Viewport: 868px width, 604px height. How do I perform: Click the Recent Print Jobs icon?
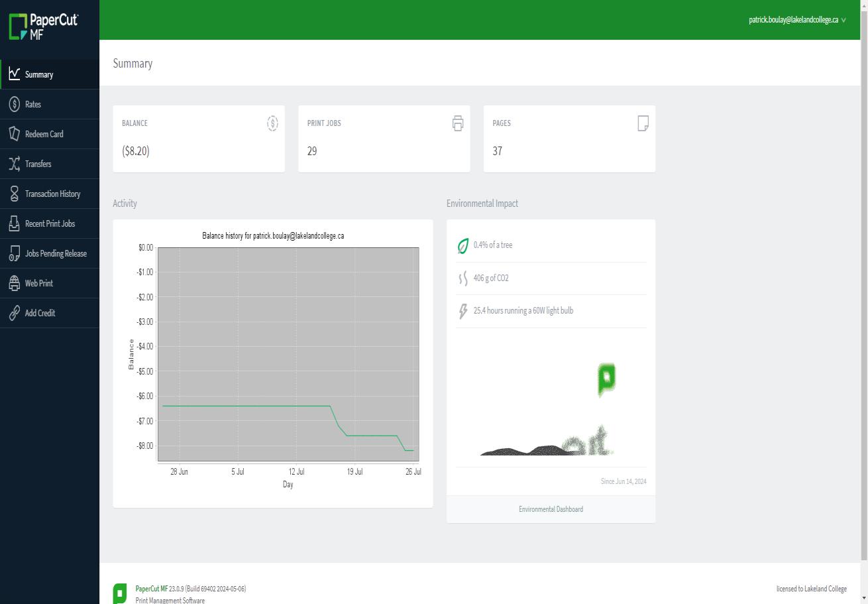14,223
